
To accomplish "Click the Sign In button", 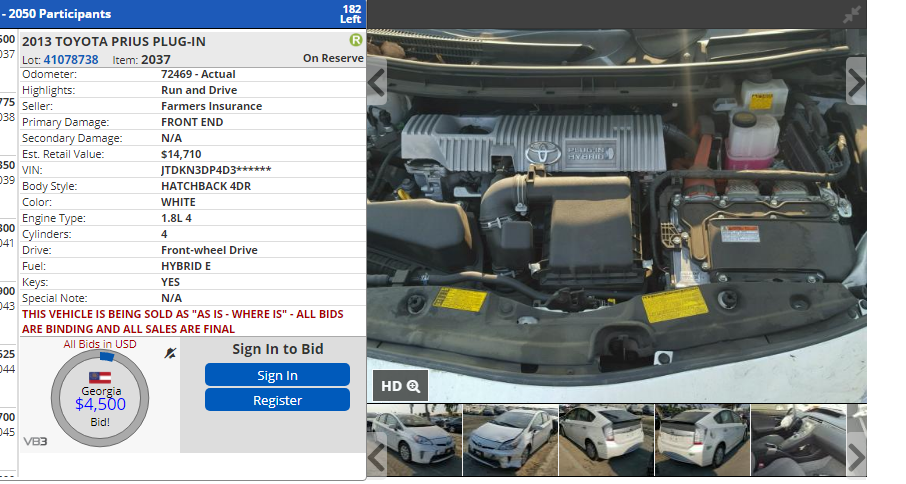I will point(277,375).
